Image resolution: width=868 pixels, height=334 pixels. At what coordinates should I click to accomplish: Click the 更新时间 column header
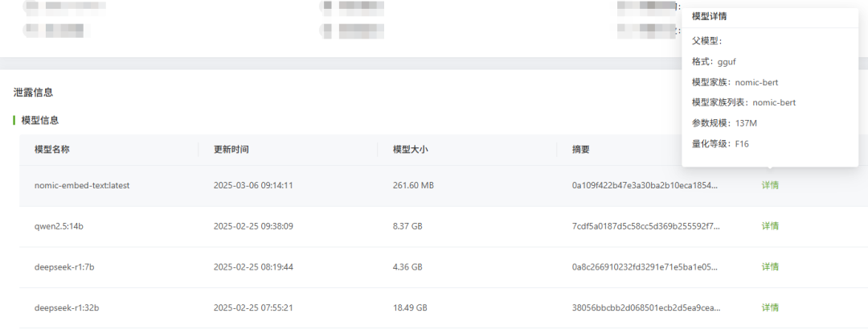[x=231, y=150]
